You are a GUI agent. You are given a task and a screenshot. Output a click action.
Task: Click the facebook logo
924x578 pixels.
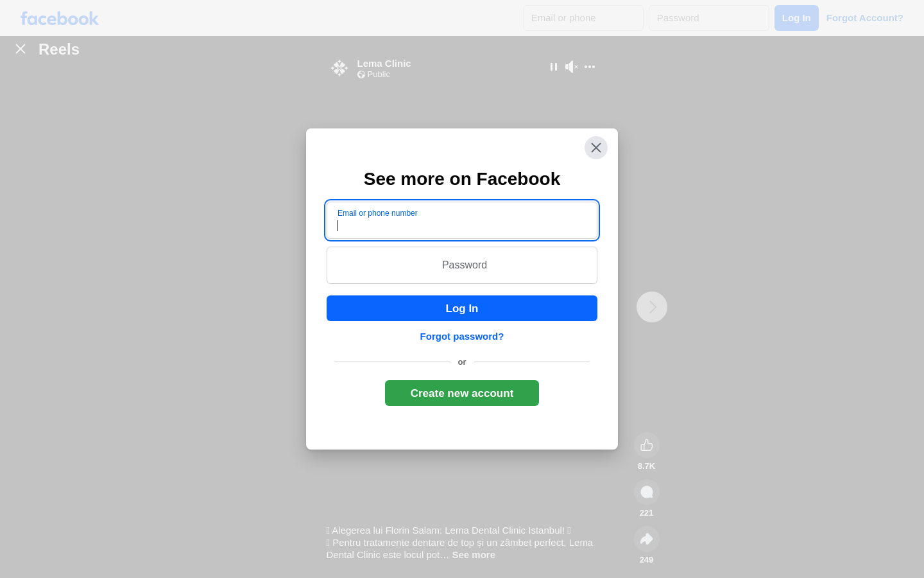(60, 18)
